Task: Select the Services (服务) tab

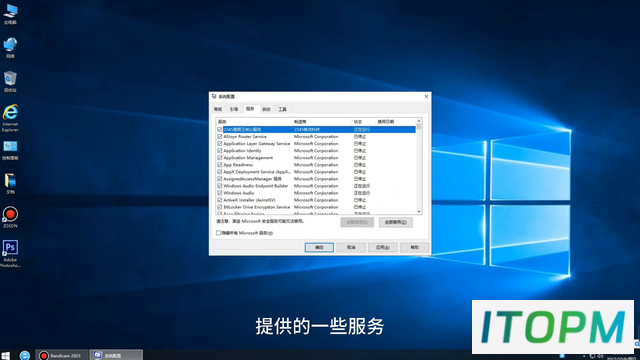Action: (x=250, y=109)
